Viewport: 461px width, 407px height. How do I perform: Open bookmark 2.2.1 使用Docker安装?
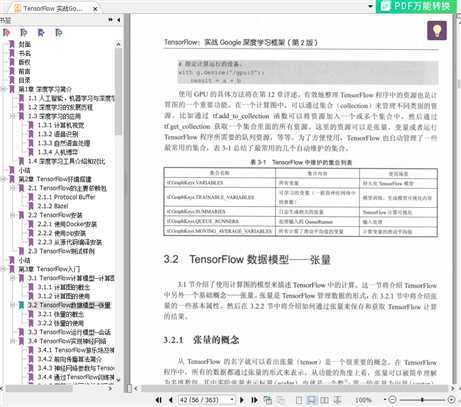tap(67, 224)
